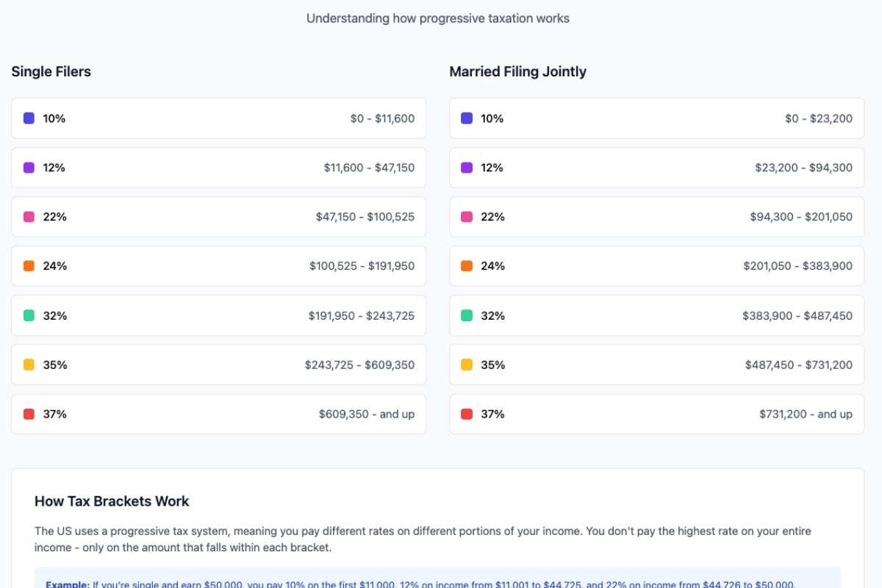Click the red 37% swatch under Single Filers
This screenshot has height=588, width=882.
pos(29,414)
